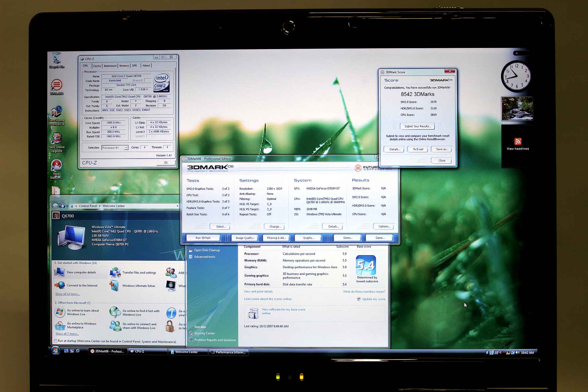Click the sidebar analog clock gadget
Image resolution: width=588 pixels, height=392 pixels.
click(517, 76)
